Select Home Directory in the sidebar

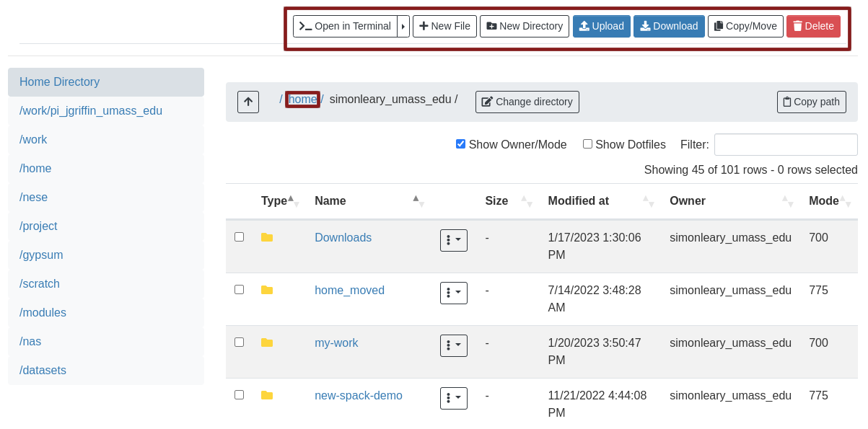tap(59, 81)
